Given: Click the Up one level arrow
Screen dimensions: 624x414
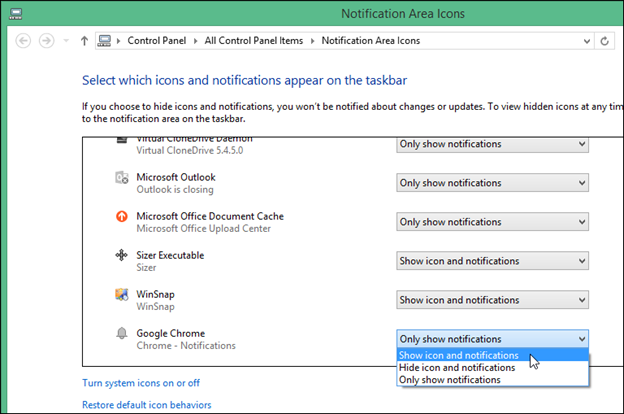Looking at the screenshot, I should pos(83,40).
